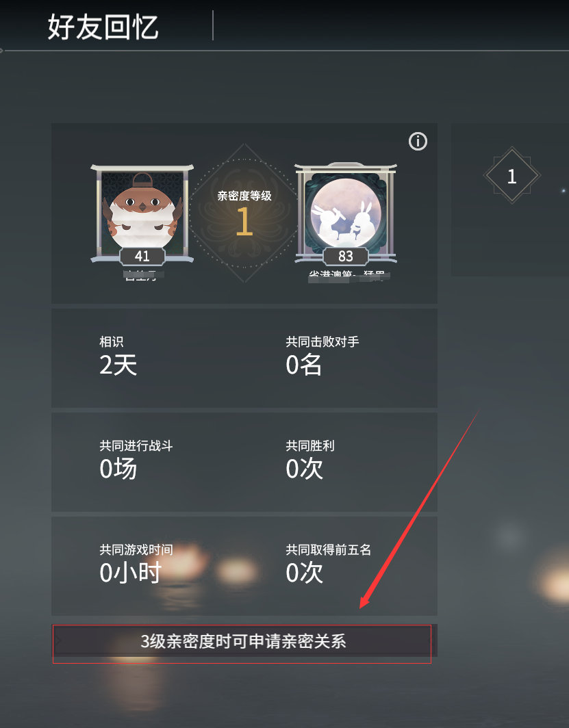Select the 共同击败对手 0名 statistic
Image resolution: width=569 pixels, height=728 pixels.
(323, 356)
